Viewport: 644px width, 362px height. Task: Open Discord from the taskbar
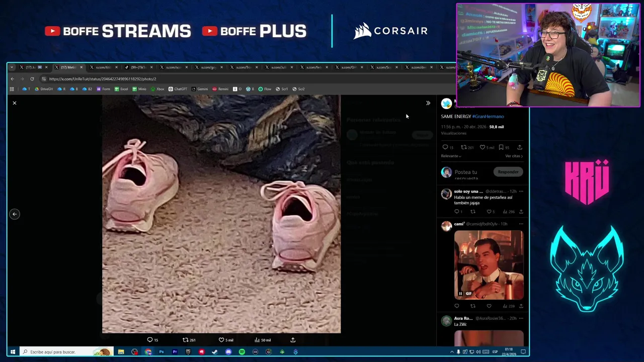228,352
